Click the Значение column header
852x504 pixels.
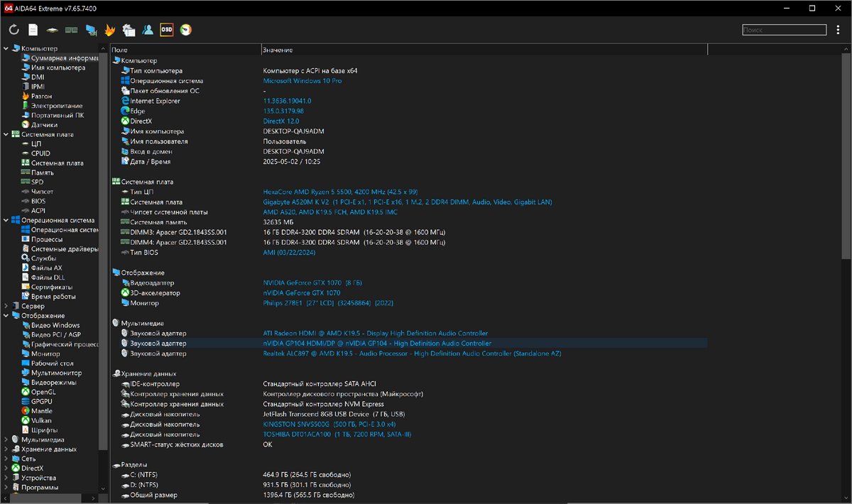click(x=277, y=50)
